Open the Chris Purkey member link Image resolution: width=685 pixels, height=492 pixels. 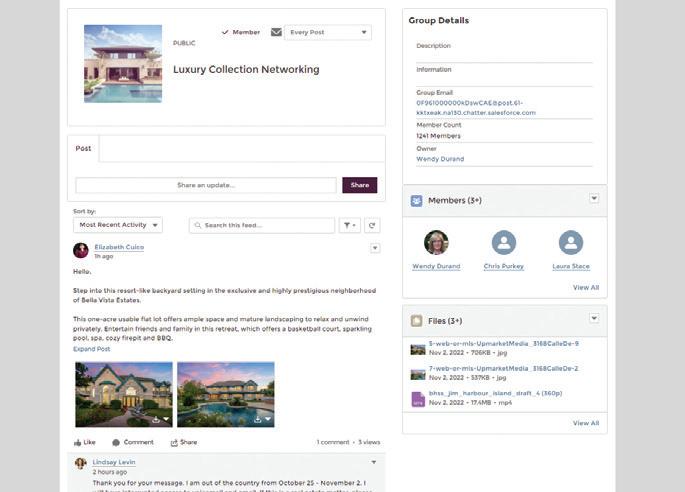coord(504,267)
